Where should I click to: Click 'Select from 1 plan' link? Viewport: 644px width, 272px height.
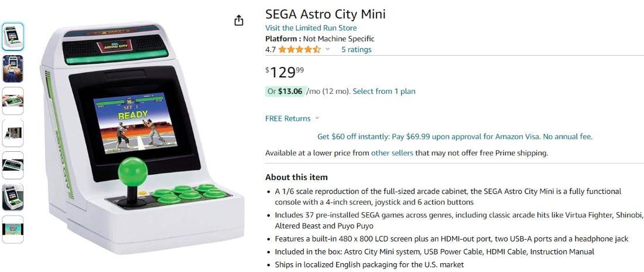point(384,91)
